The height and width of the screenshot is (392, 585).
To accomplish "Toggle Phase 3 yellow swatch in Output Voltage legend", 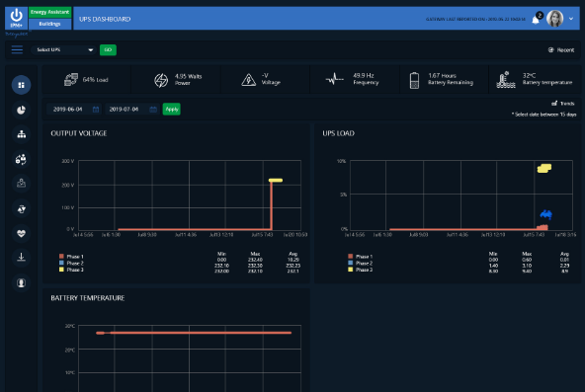I will click(x=61, y=269).
